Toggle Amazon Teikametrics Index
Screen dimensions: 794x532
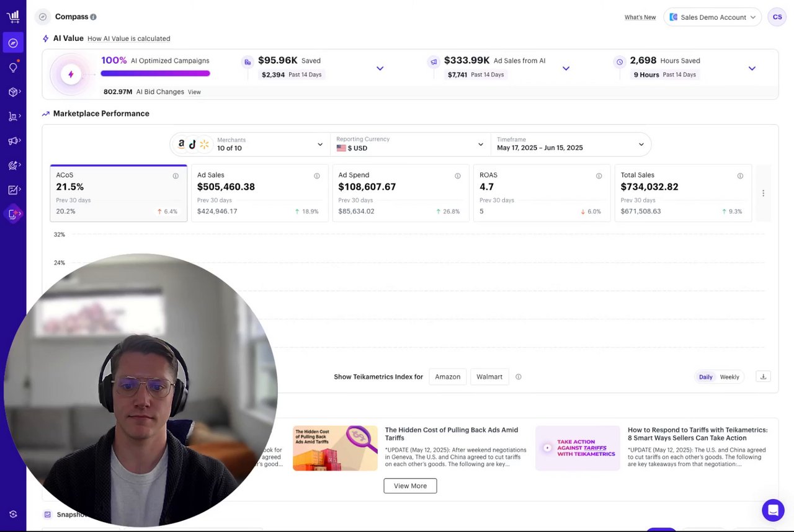[x=447, y=376]
